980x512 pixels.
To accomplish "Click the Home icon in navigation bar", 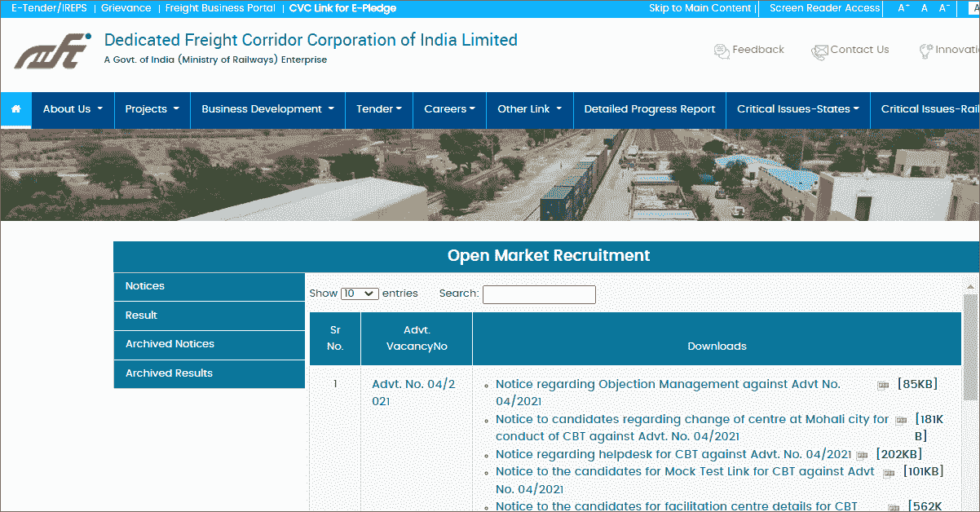I will 15,110.
